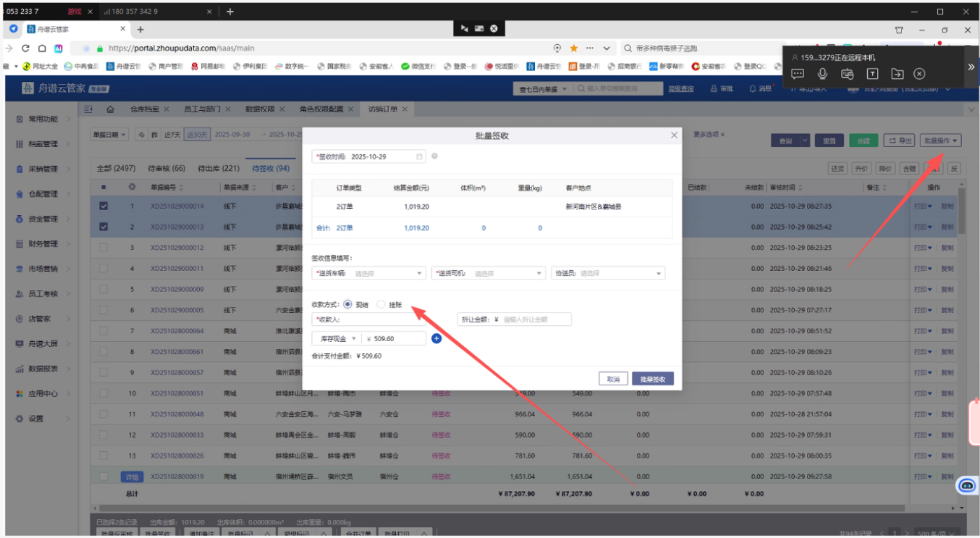Click the column settings gear in table header
The image size is (980, 538).
tap(131, 188)
